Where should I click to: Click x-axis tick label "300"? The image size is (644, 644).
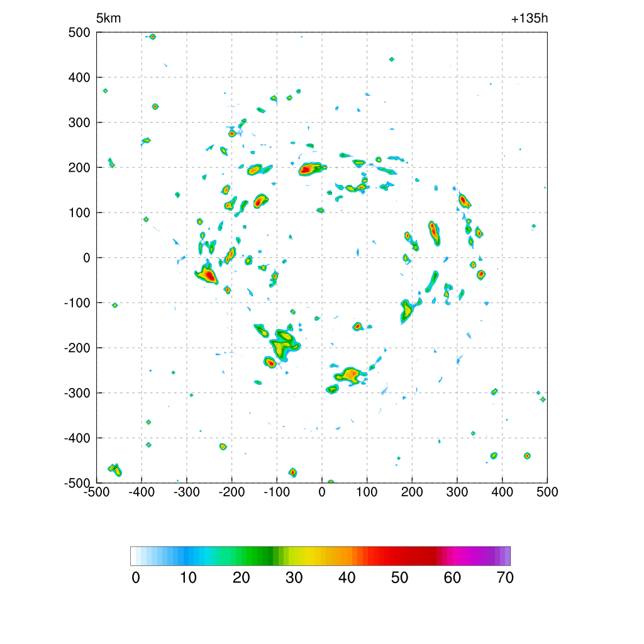457,492
